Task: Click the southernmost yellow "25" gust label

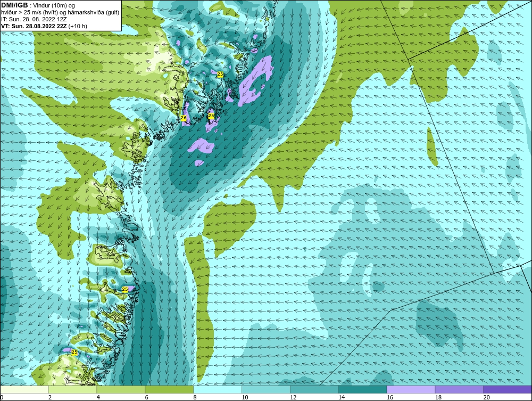Action: point(74,353)
